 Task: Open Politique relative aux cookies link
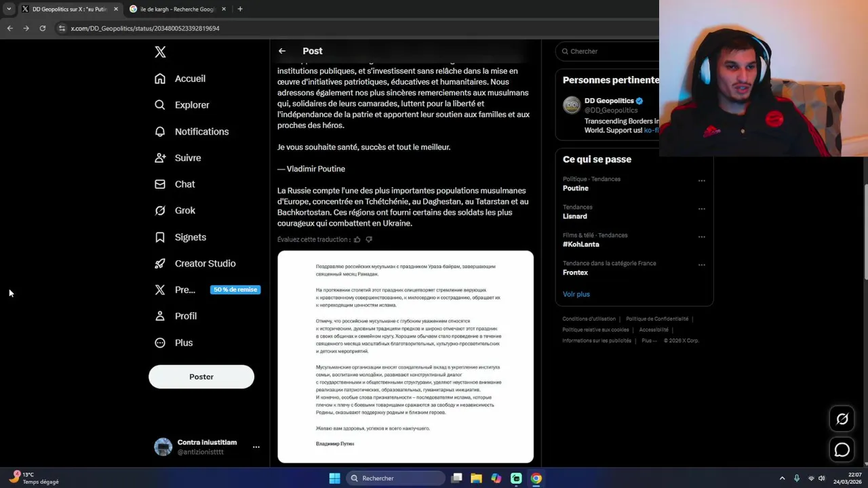(597, 329)
